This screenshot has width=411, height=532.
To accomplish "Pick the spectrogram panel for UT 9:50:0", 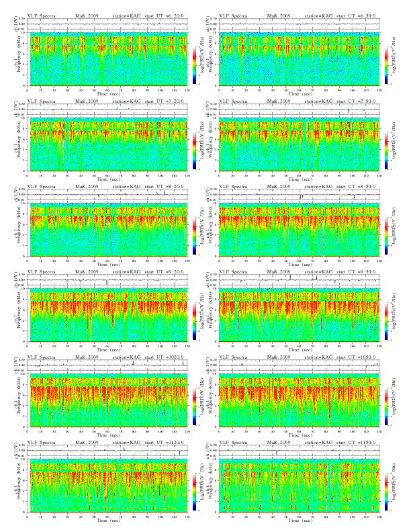I will [299, 315].
